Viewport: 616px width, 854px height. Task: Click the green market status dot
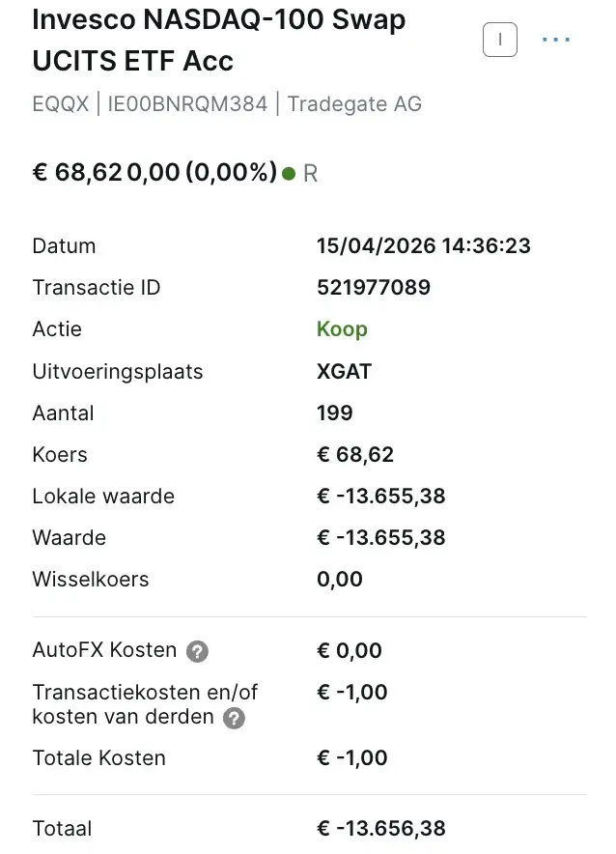[x=289, y=174]
